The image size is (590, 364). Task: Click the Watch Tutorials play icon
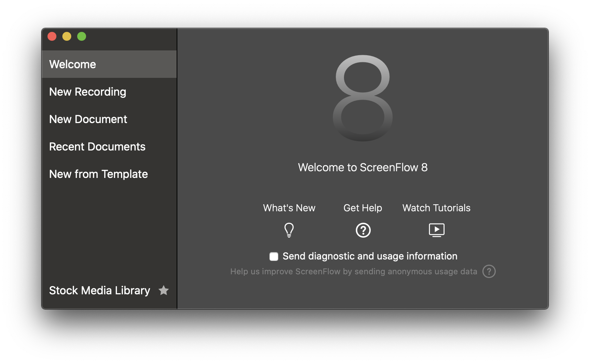436,230
